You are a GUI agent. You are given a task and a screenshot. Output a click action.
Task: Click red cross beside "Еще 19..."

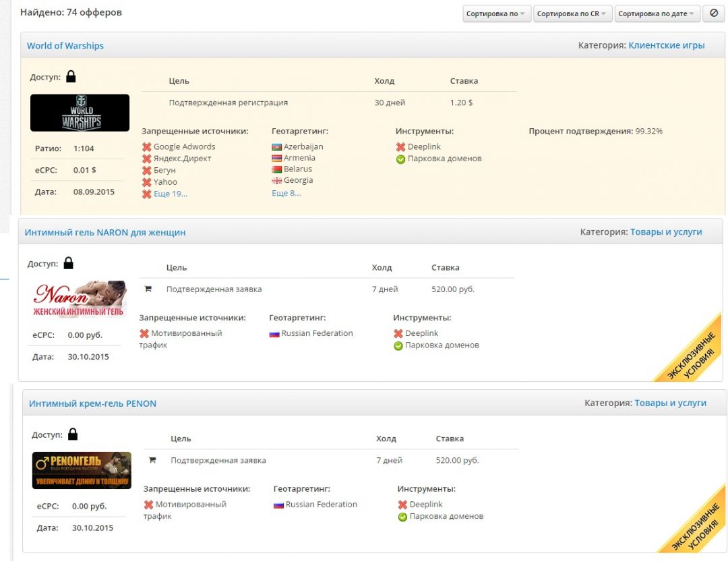click(147, 194)
